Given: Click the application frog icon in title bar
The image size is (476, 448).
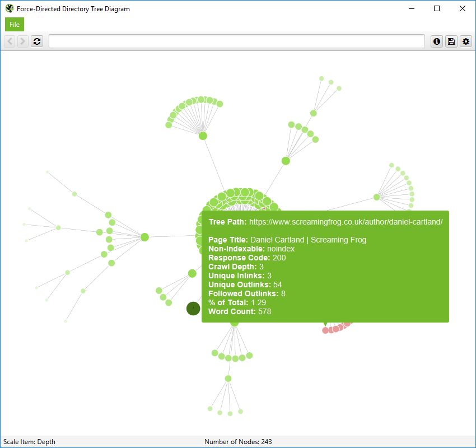Looking at the screenshot, I should (x=10, y=8).
